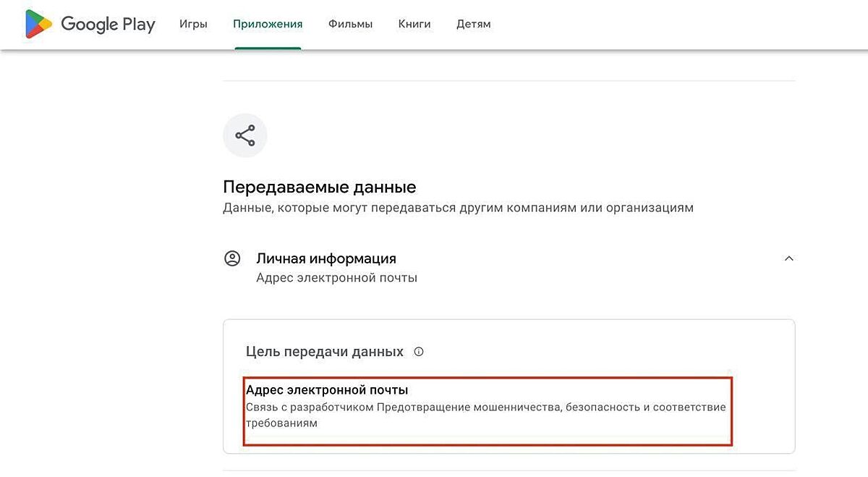This screenshot has width=868, height=477.
Task: Open the info icon beside Цель передачи данных
Action: pyautogui.click(x=419, y=352)
